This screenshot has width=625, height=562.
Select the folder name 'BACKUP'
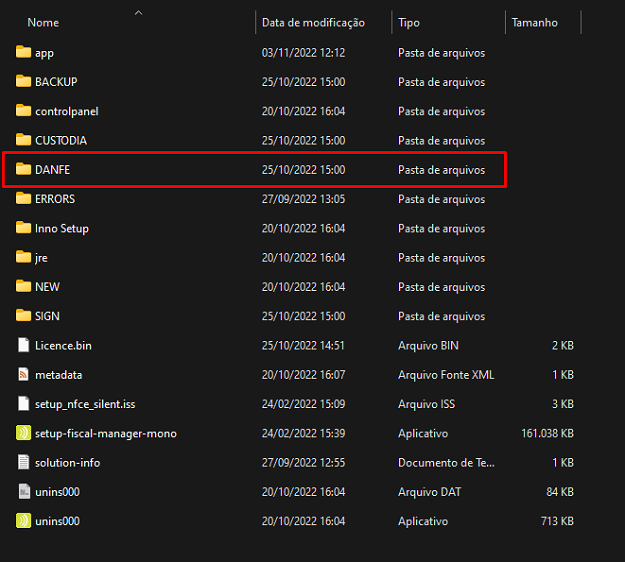coord(56,82)
